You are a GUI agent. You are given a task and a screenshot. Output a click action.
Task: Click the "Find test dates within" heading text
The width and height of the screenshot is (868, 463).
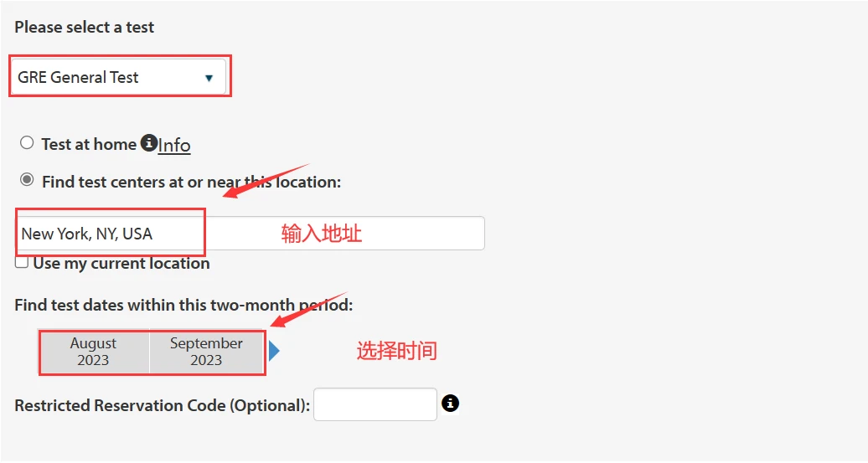[183, 306]
